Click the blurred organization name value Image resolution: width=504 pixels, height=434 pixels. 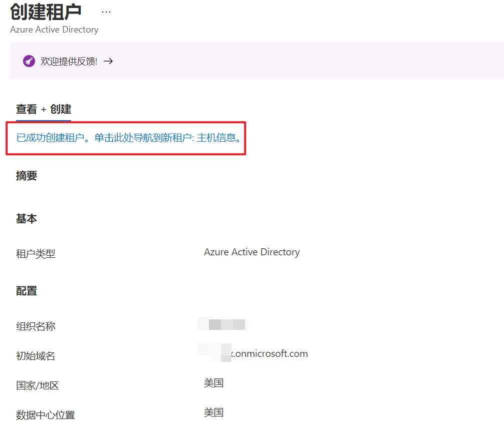click(x=224, y=324)
